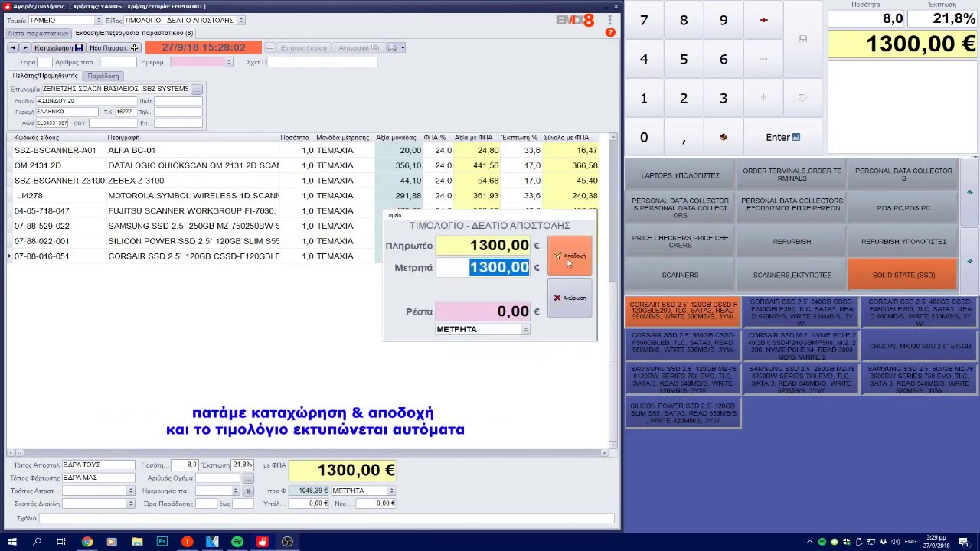Select REFURBISH category button
The width and height of the screenshot is (980, 551).
792,241
